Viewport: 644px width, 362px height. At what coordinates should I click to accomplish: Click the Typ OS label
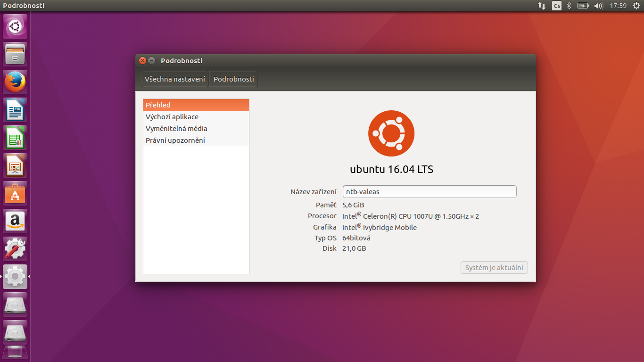326,238
